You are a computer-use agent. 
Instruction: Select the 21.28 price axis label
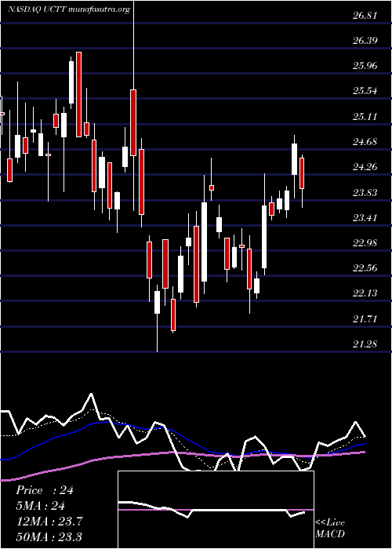point(365,344)
